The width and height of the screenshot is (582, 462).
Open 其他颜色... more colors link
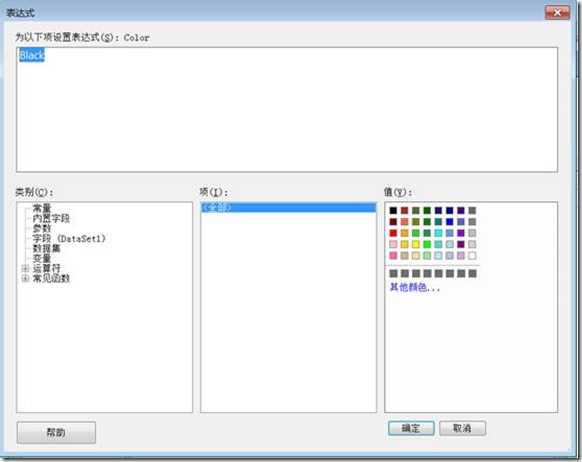[x=415, y=287]
